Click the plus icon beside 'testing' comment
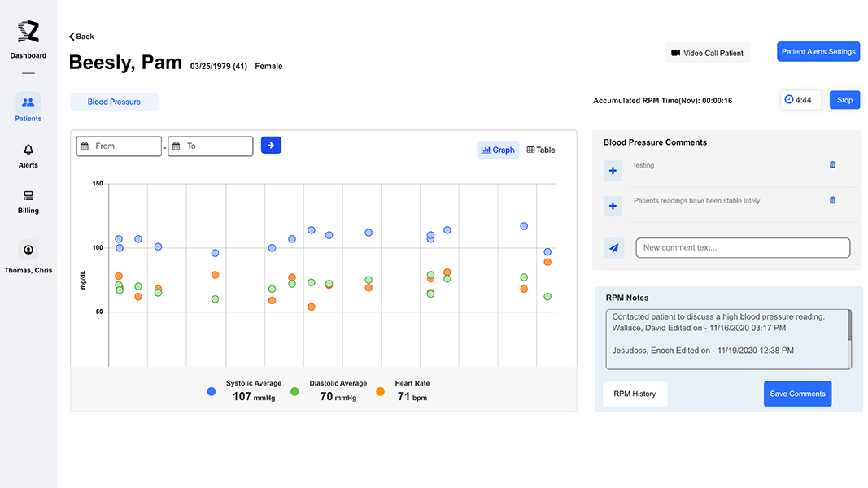The width and height of the screenshot is (868, 488). point(613,171)
